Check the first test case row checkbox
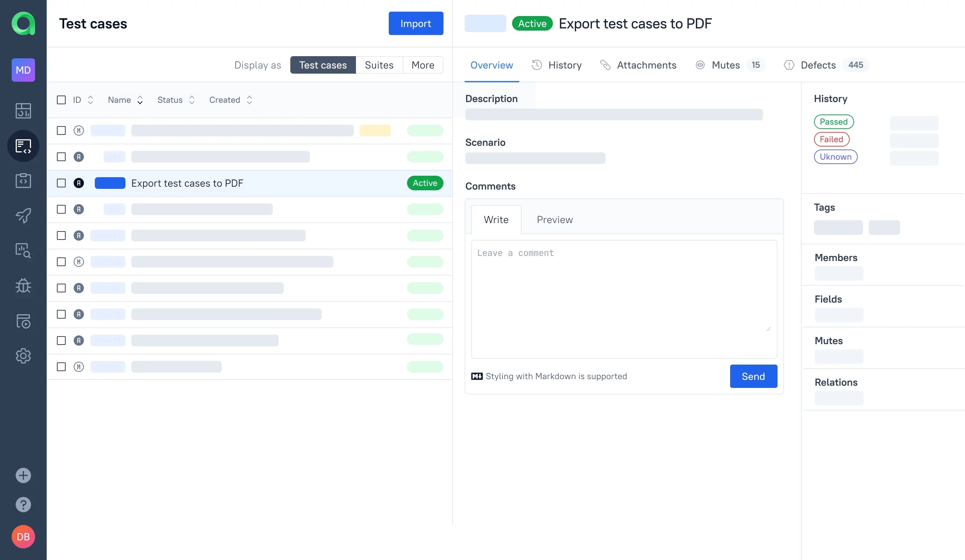Screen dimensions: 965x560 61,131
